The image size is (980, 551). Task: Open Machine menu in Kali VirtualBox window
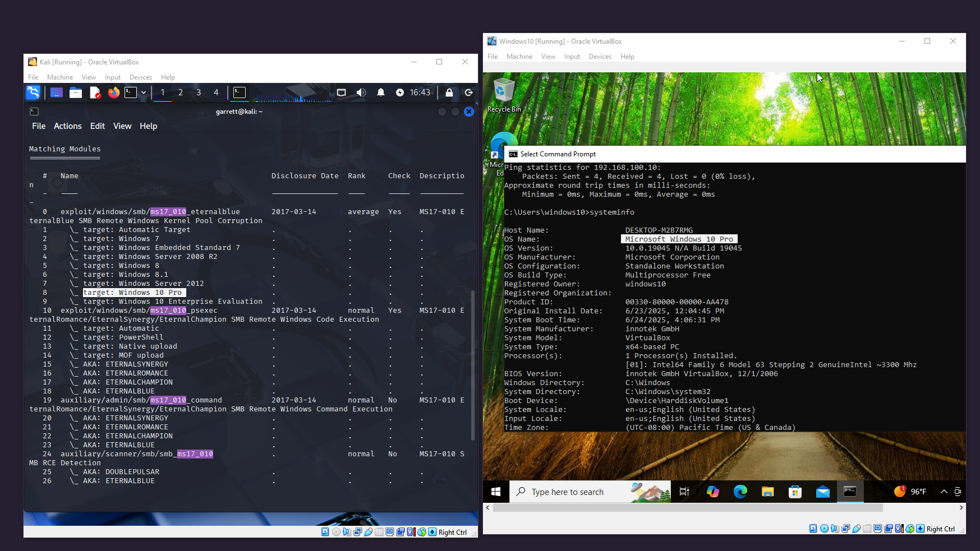(60, 77)
